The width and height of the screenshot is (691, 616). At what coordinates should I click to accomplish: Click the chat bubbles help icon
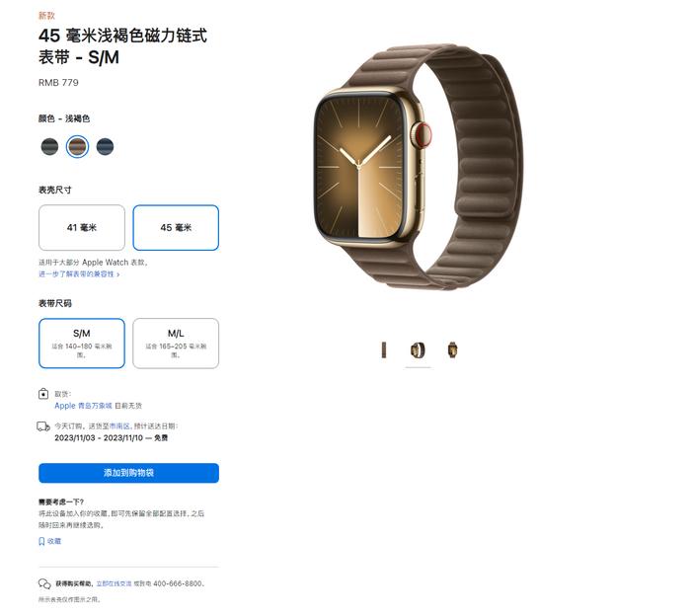click(x=44, y=583)
